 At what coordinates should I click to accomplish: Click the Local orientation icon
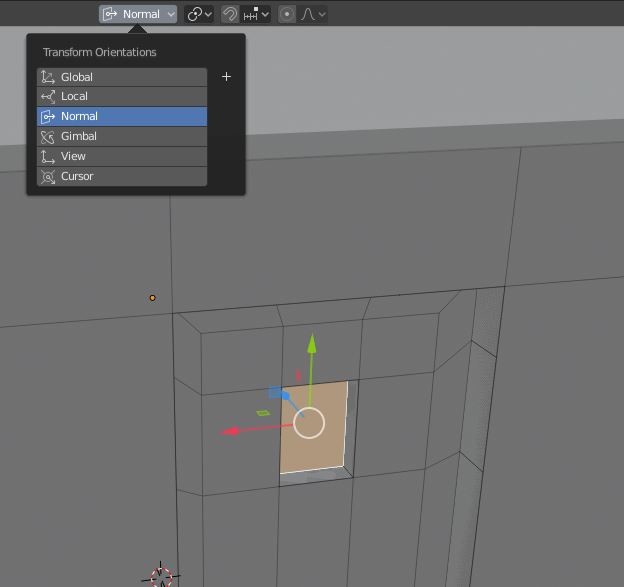click(x=48, y=97)
